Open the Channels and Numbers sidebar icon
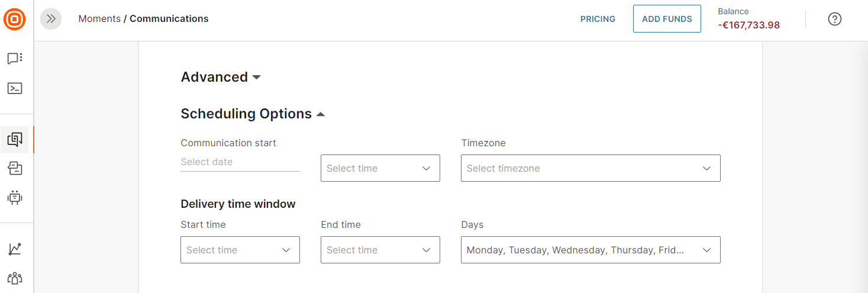868x293 pixels. [15, 169]
